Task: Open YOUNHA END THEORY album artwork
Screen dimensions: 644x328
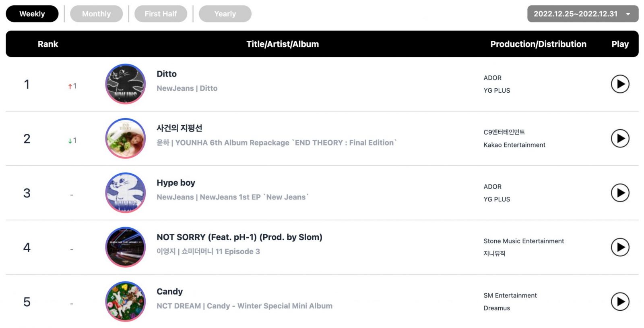Action: point(126,138)
